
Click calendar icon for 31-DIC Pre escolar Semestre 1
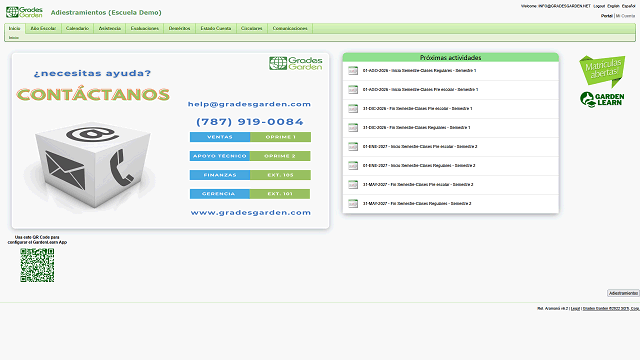coord(353,109)
